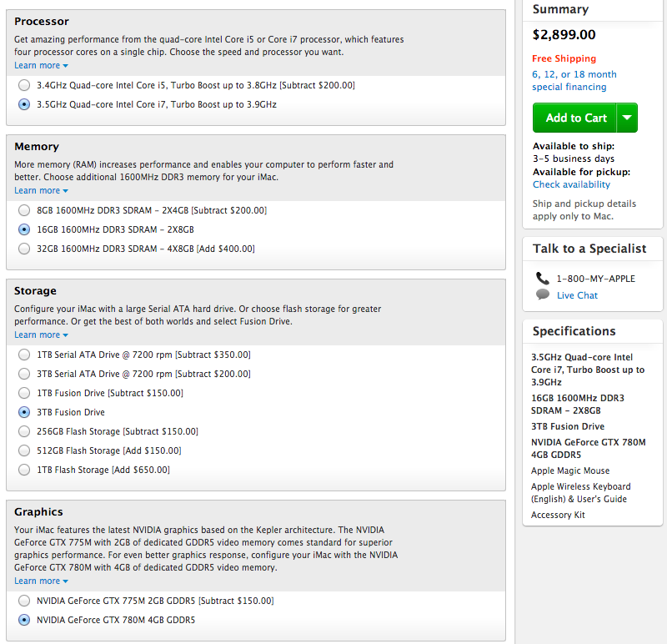667x644 pixels.
Task: Choose 256GB Flash Storage option
Action: click(x=24, y=431)
